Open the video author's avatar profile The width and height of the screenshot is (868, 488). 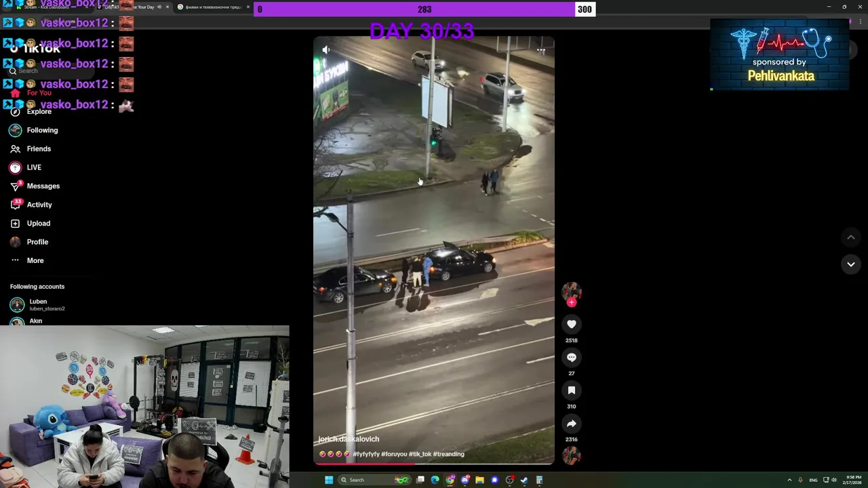point(572,291)
